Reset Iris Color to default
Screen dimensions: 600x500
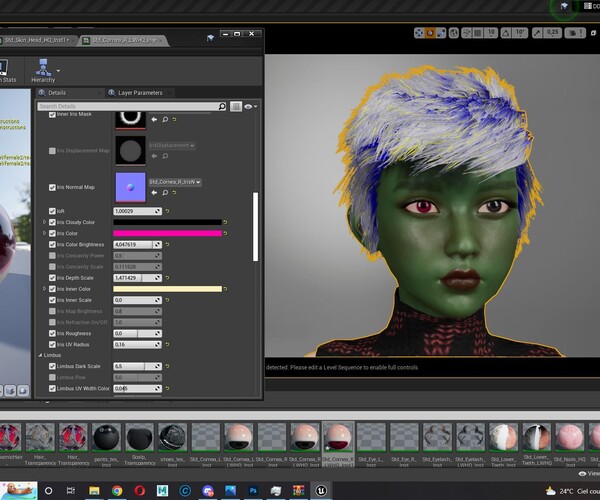click(225, 233)
